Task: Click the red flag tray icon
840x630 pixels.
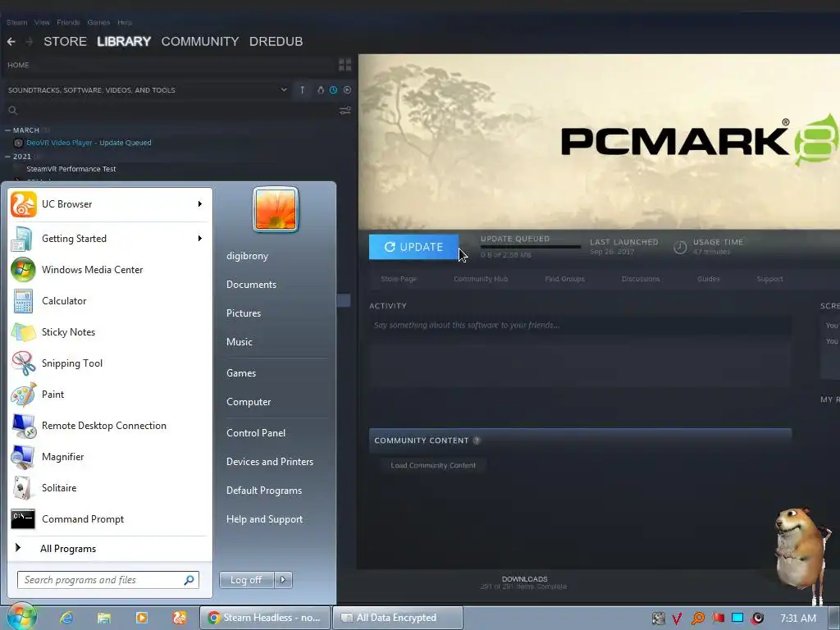Action: (719, 619)
